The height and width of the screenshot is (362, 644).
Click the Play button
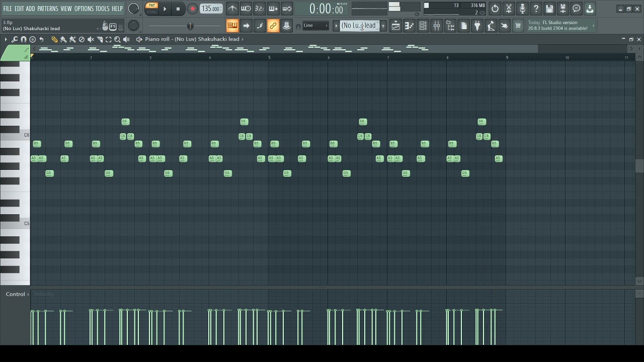(165, 9)
